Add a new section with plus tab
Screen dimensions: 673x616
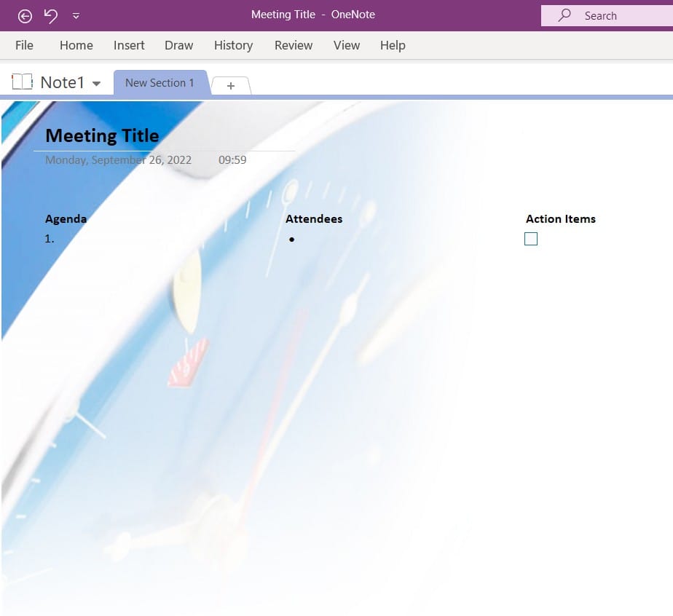231,86
